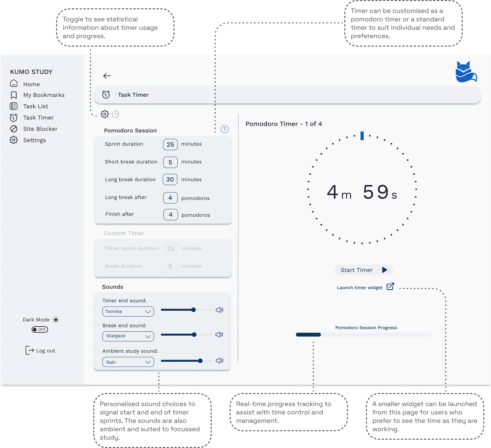Screen dimensions: 491x448
Task: Show statistics pie chart icon
Action: point(115,114)
